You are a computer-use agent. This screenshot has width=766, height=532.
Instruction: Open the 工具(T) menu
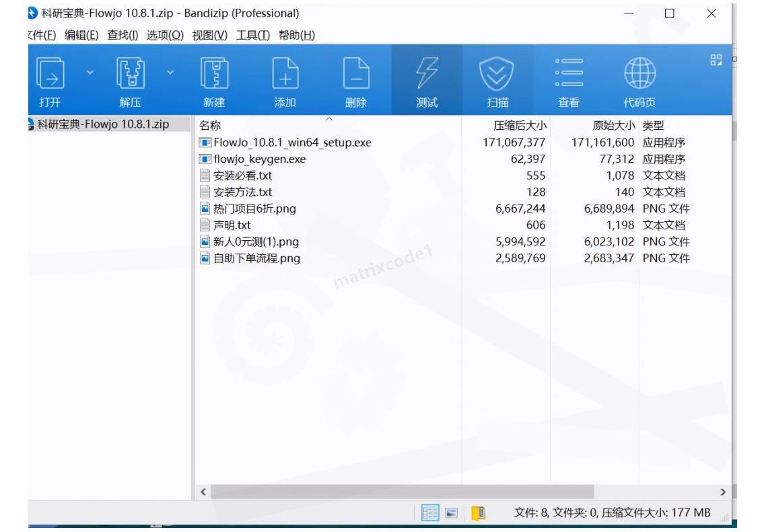253,35
